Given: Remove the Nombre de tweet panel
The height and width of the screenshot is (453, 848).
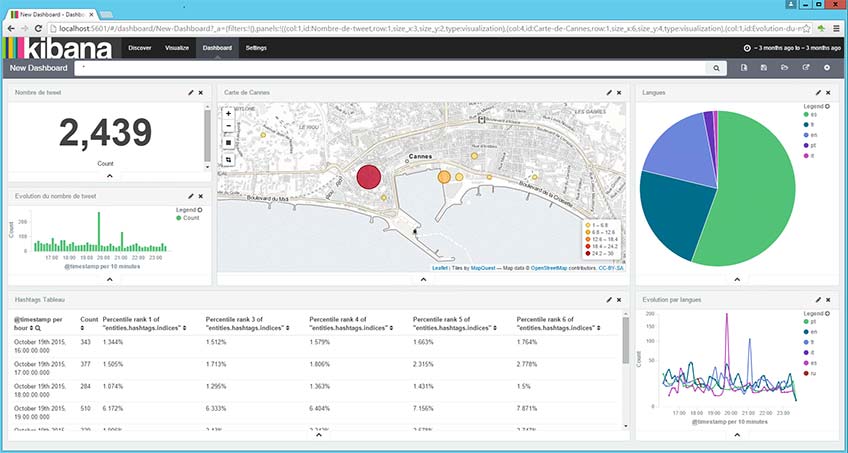Looking at the screenshot, I should pyautogui.click(x=201, y=93).
